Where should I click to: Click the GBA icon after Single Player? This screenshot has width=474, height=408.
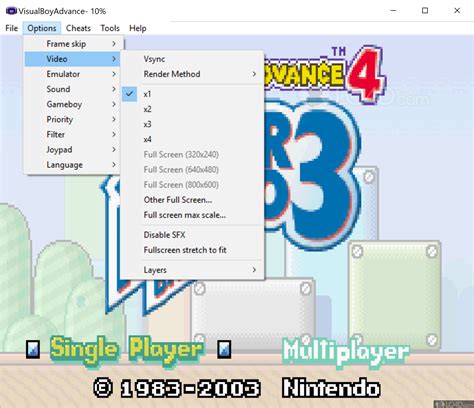tap(224, 349)
